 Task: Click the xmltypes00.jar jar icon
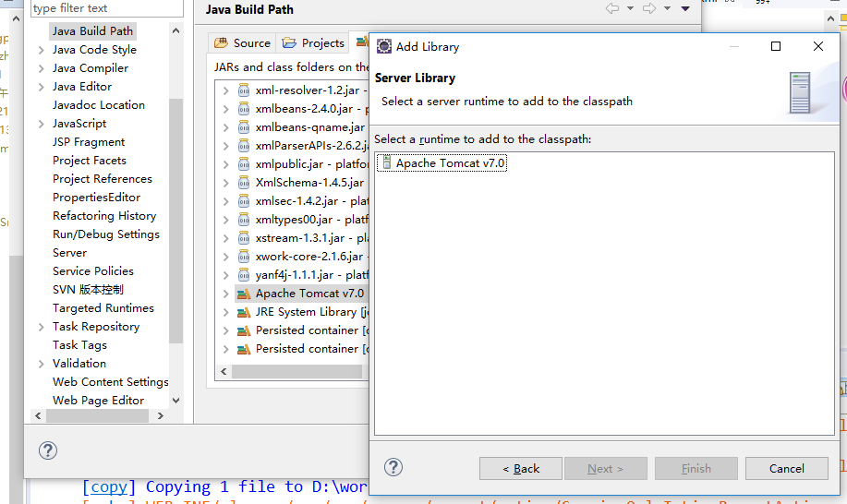coord(244,220)
